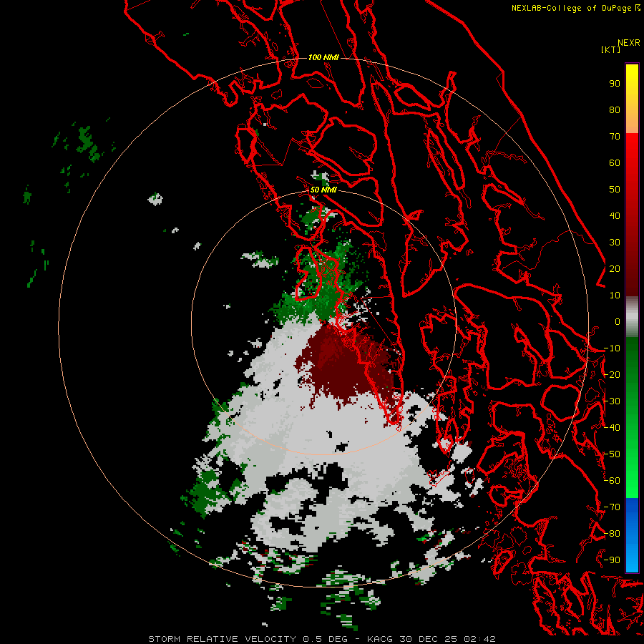Click the blue bottom segment of the color bar
644x644 pixels.
point(632,535)
